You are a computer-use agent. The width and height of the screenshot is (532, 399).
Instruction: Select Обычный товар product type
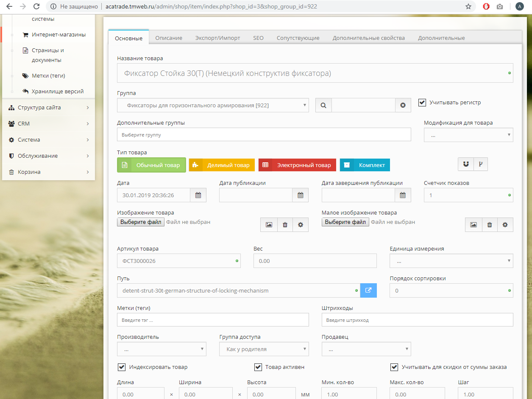point(151,165)
